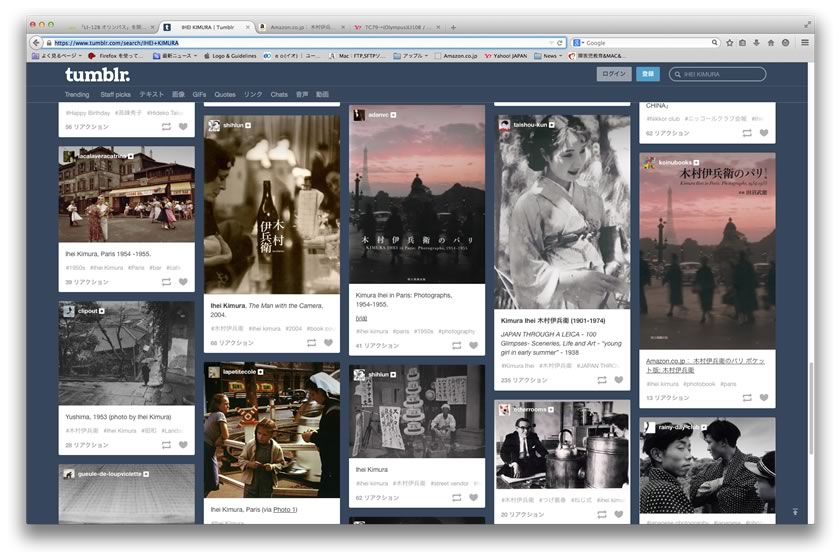Open a new tab with the plus icon
The image size is (840, 560).
453,27
